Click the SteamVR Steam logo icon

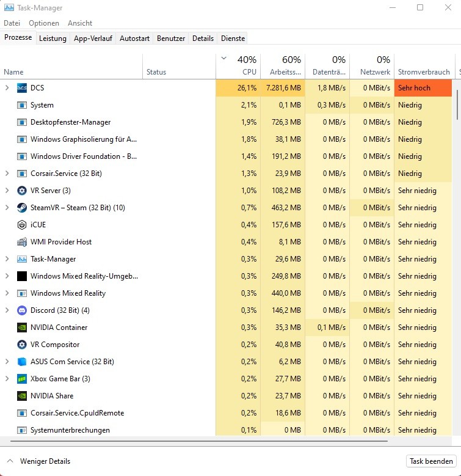point(22,208)
